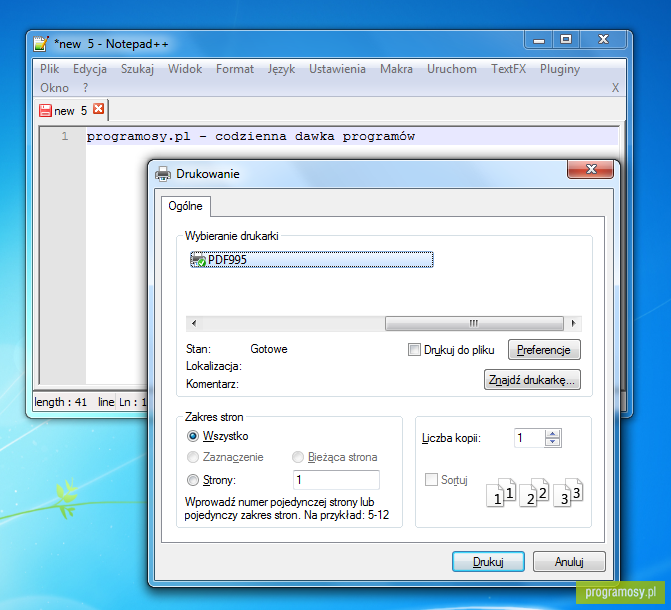Click printer list scroll right arrow

tap(573, 323)
